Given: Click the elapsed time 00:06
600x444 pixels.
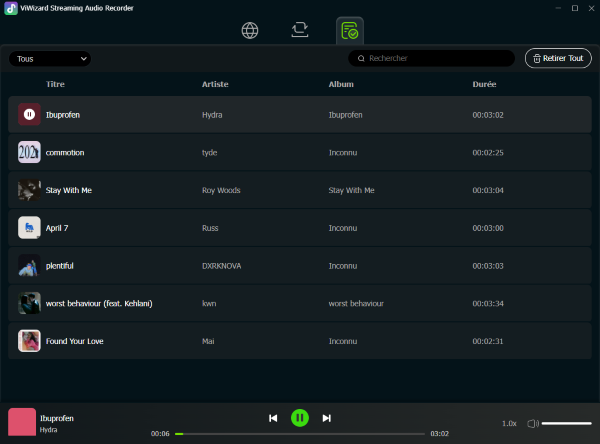Looking at the screenshot, I should tap(160, 434).
